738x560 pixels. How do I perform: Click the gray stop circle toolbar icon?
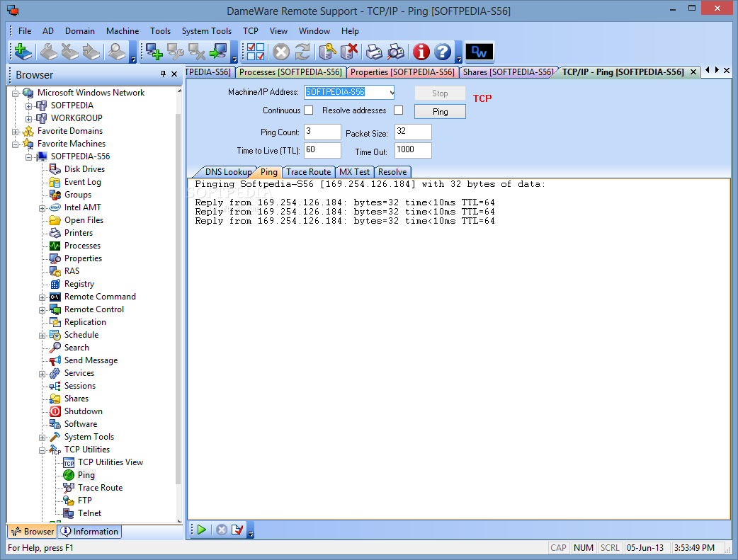point(281,52)
